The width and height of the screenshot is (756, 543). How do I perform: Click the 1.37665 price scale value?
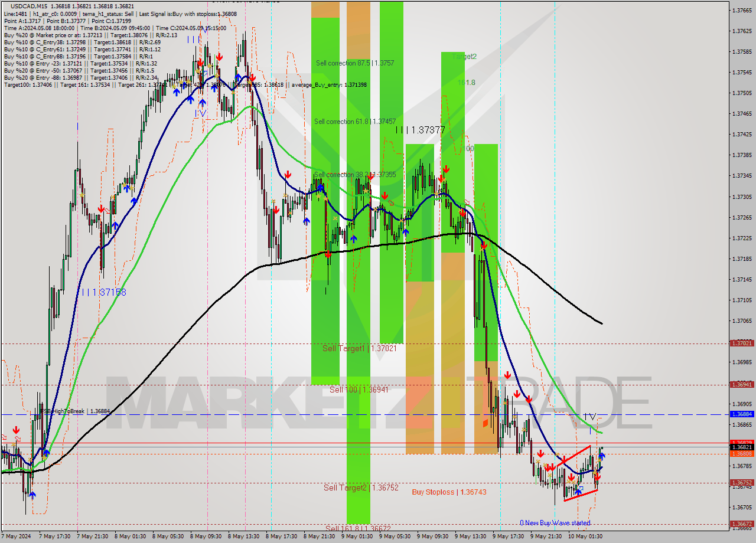[x=742, y=10]
